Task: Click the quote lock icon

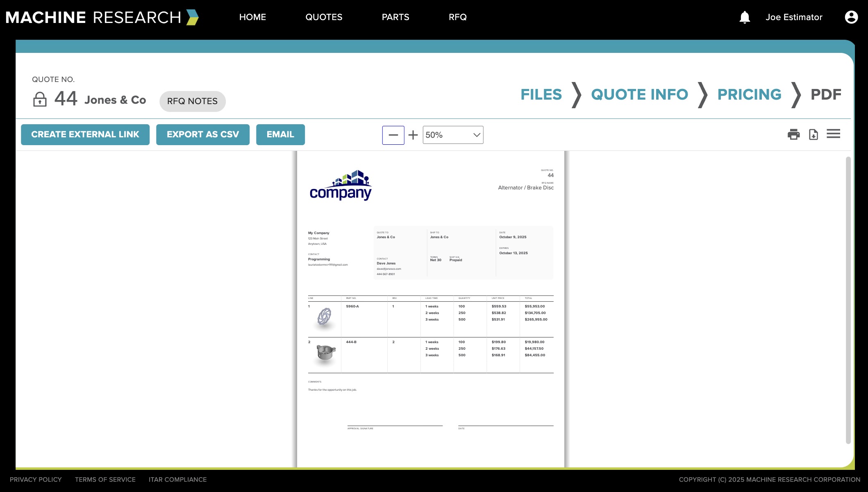Action: [40, 99]
